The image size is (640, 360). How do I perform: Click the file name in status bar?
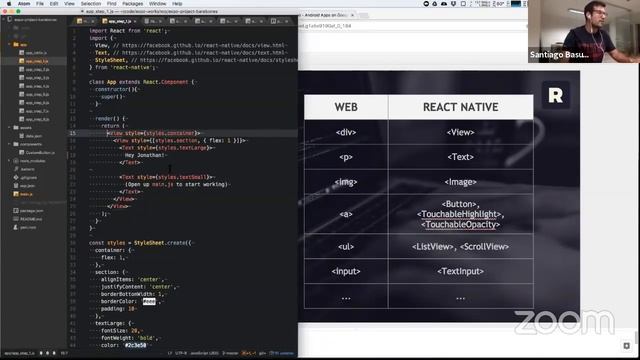[20, 353]
